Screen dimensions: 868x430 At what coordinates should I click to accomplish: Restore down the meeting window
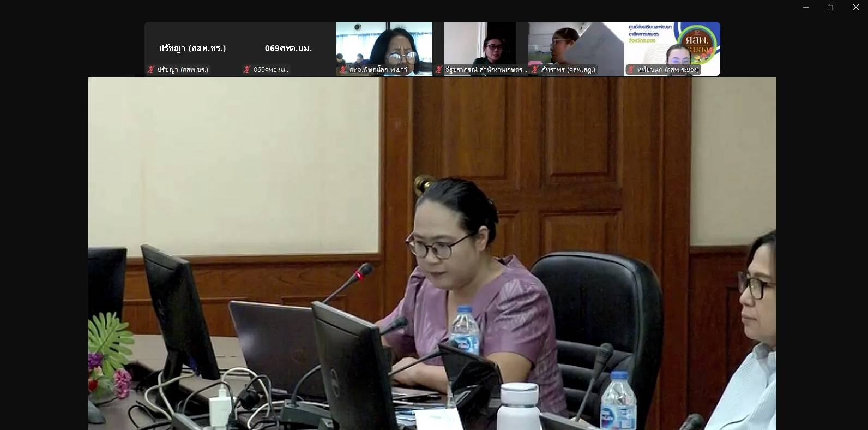point(831,7)
